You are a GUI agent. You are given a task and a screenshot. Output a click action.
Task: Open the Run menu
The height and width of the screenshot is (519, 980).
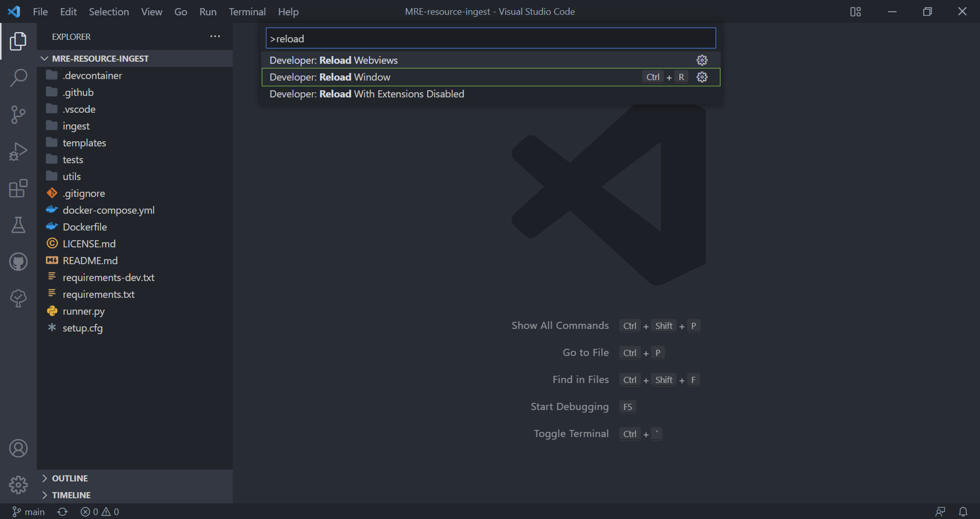[x=208, y=12]
